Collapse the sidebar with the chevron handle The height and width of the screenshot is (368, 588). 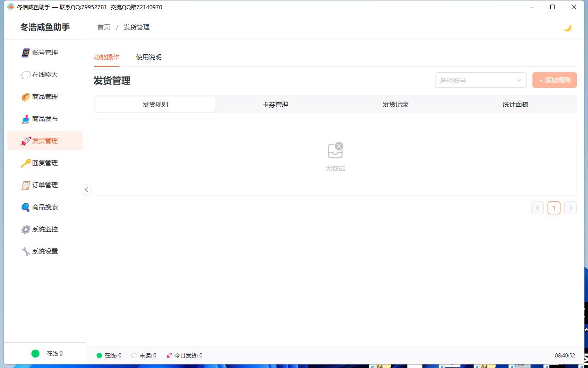[86, 190]
